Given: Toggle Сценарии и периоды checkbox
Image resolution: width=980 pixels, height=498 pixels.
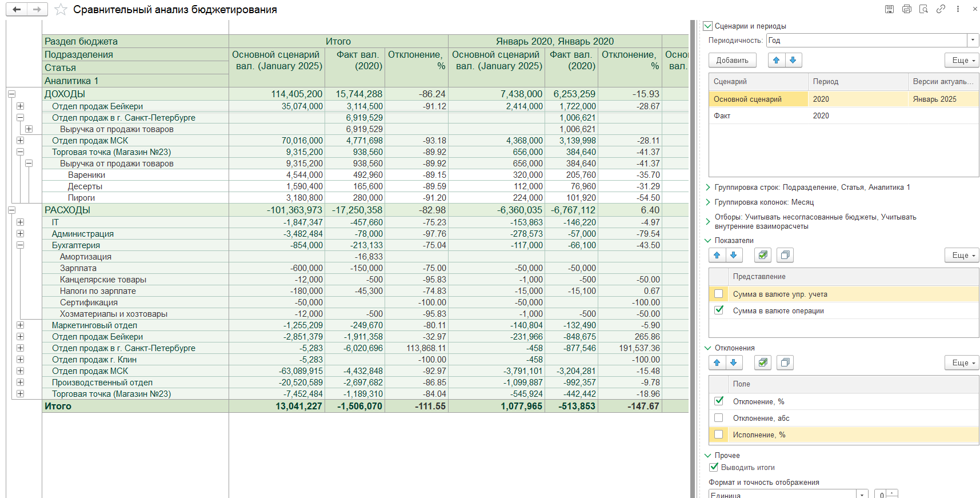Looking at the screenshot, I should coord(708,26).
